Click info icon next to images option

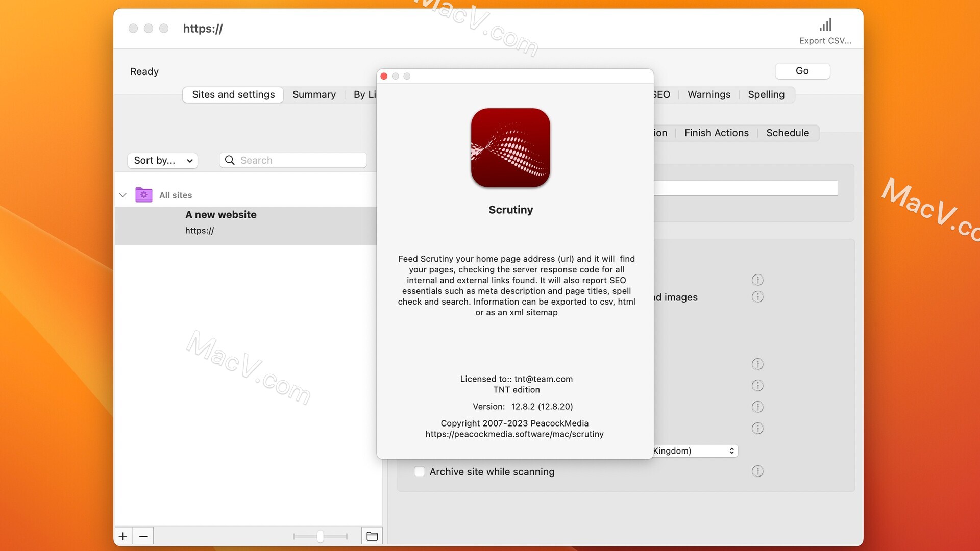point(757,297)
